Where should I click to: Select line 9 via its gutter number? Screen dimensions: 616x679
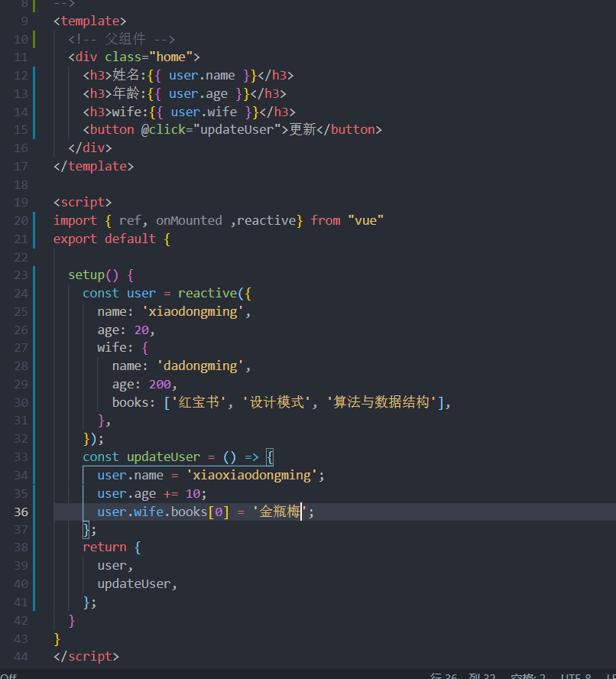tap(24, 21)
